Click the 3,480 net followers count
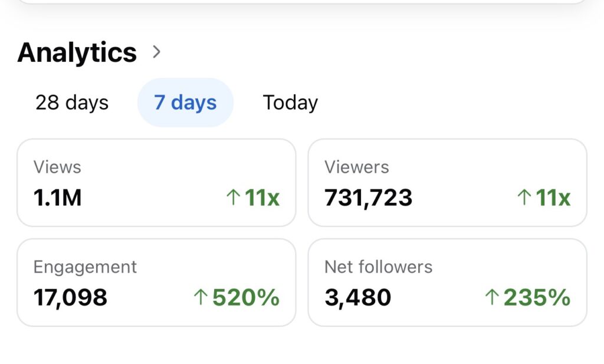604x364 pixels. 357,297
